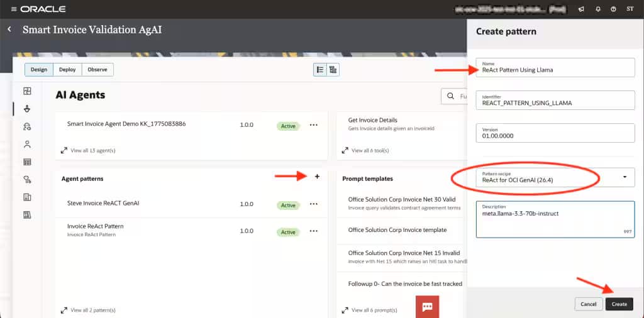Click the Prompt templates heading
Screen dimensions: 644x318
[367, 179]
